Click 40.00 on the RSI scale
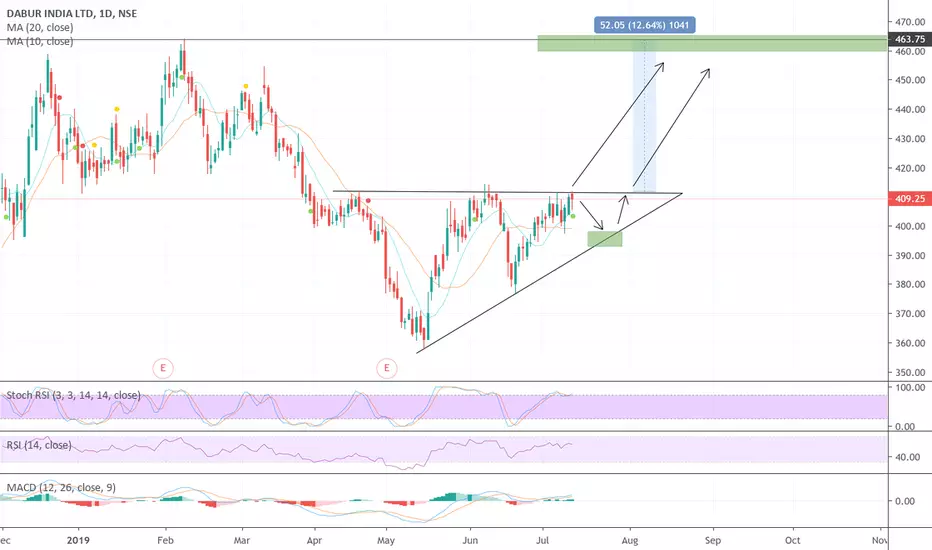This screenshot has height=550, width=932. pos(907,457)
